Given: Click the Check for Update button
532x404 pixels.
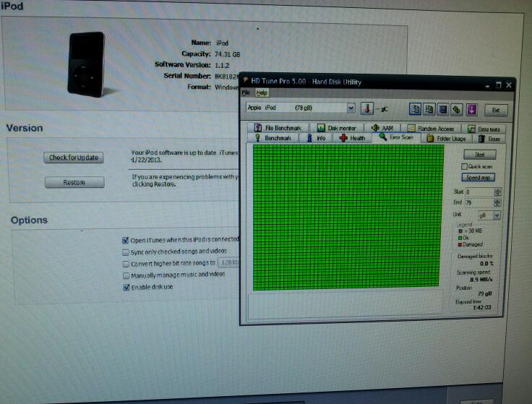Looking at the screenshot, I should click(x=74, y=158).
